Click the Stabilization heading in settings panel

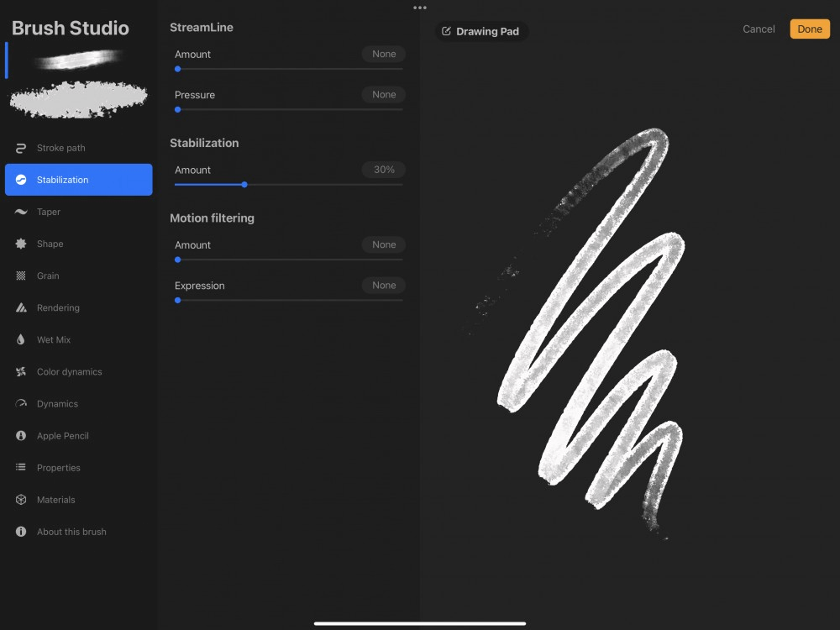pyautogui.click(x=204, y=143)
